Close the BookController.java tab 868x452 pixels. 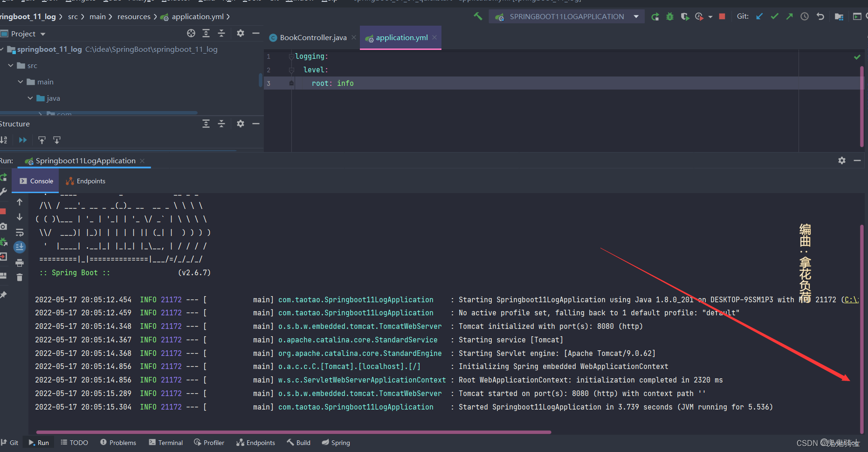(354, 38)
